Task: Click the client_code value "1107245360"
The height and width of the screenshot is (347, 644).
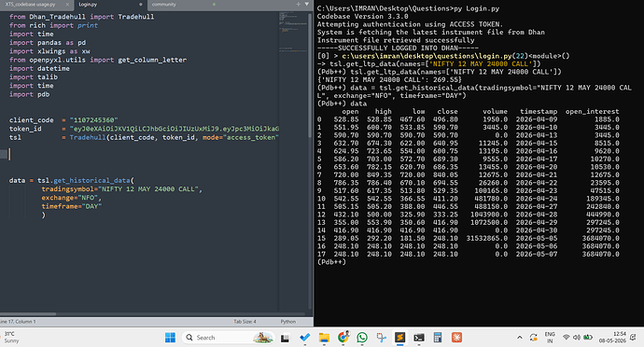Action: pyautogui.click(x=93, y=120)
